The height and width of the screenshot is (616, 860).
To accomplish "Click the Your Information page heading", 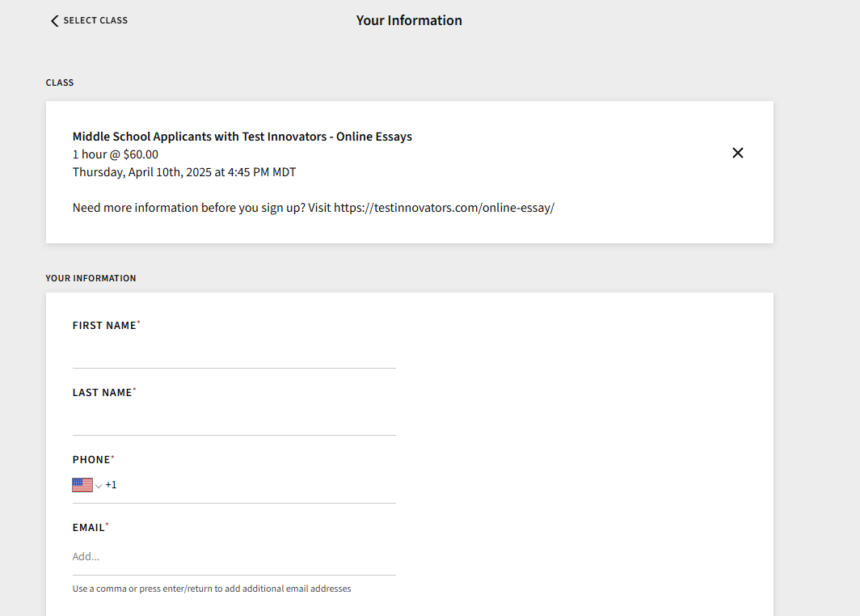I will pos(409,20).
